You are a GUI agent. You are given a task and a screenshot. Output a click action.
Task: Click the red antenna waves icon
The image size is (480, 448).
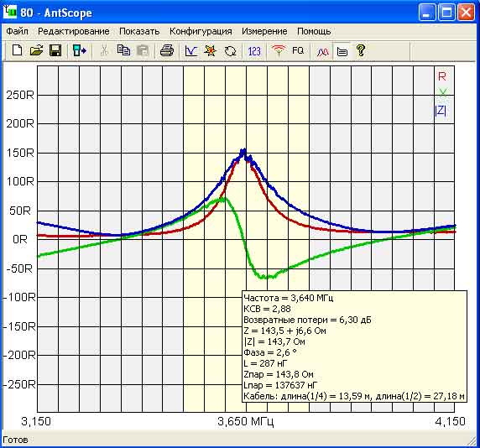coord(279,50)
